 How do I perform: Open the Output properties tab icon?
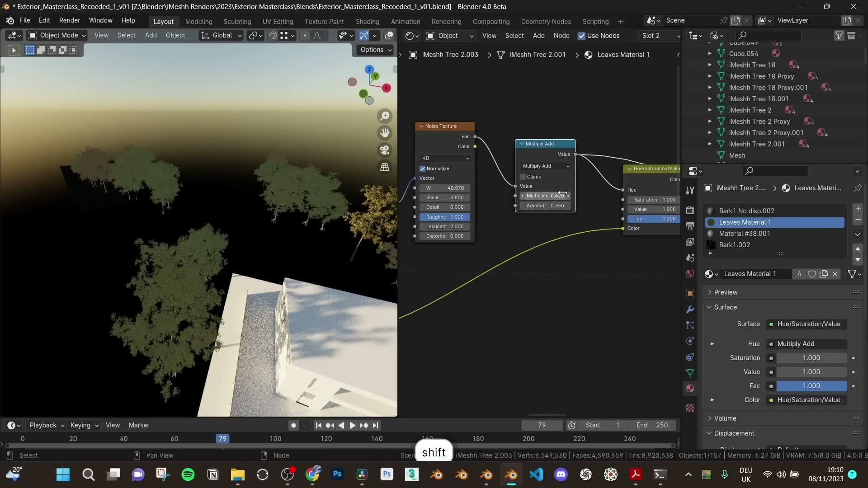pos(690,226)
